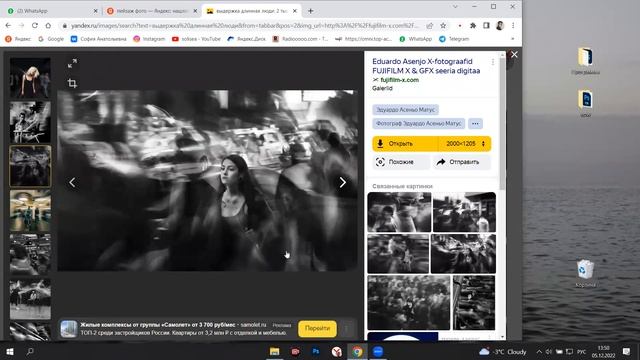
Task: Open the Instagram bookmark
Action: click(149, 39)
